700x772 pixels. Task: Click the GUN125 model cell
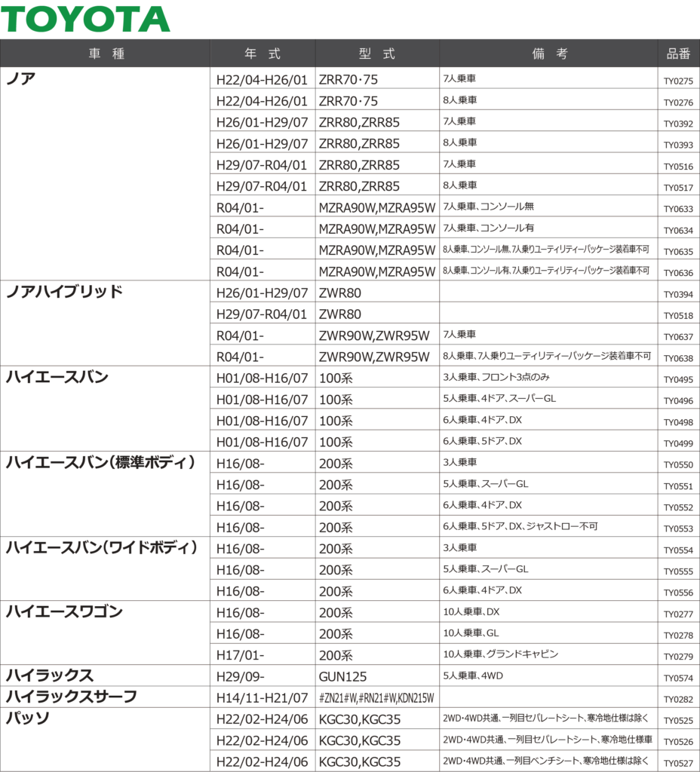(342, 676)
